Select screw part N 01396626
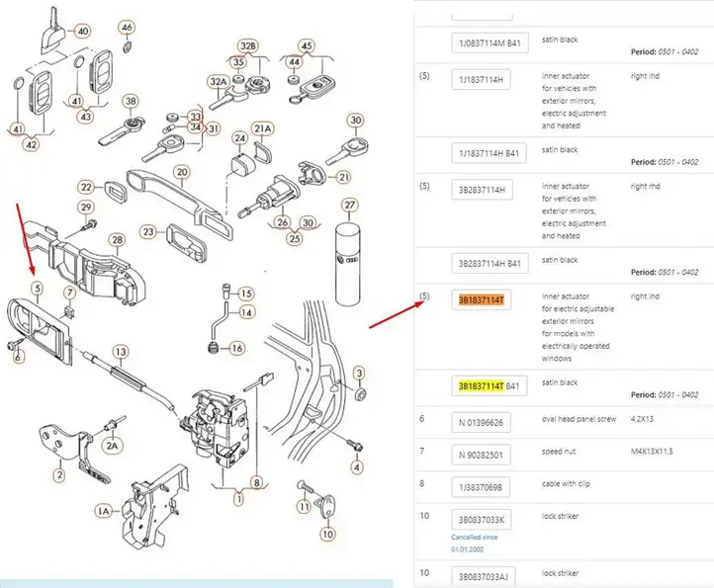Screen dimensions: 714x588 click(481, 423)
